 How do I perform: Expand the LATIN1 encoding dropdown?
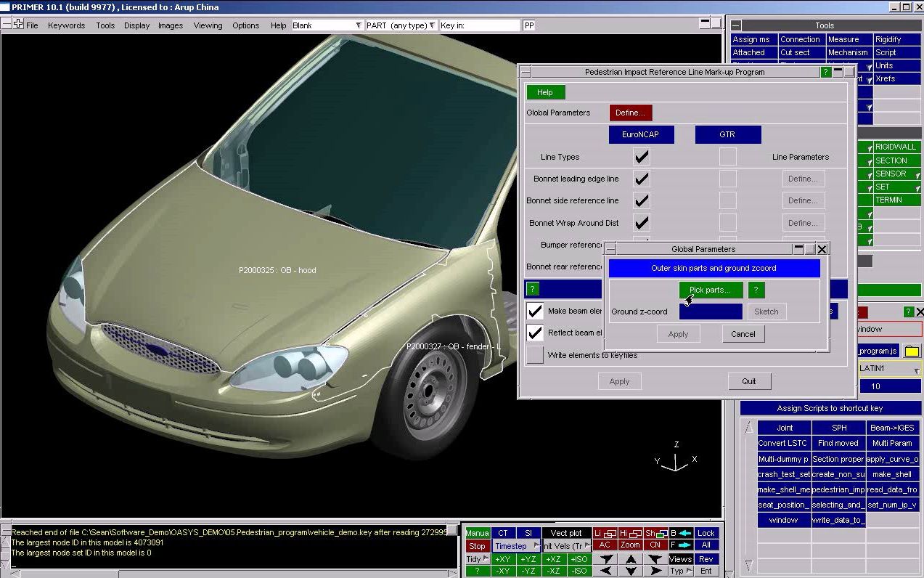(x=889, y=368)
